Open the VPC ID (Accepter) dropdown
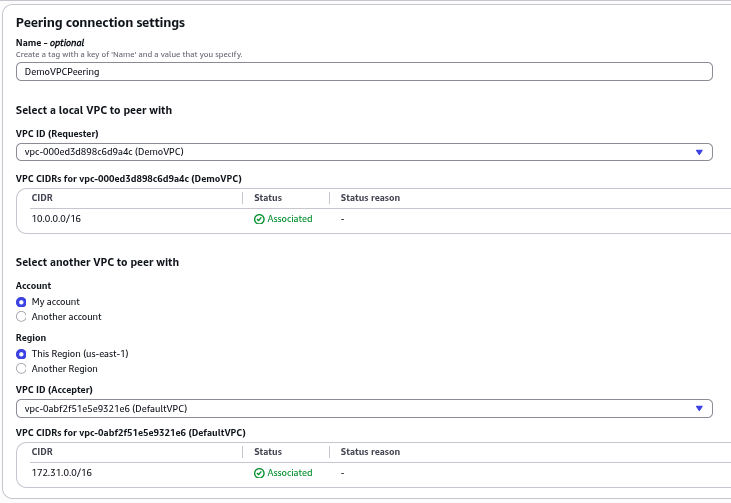 (364, 408)
